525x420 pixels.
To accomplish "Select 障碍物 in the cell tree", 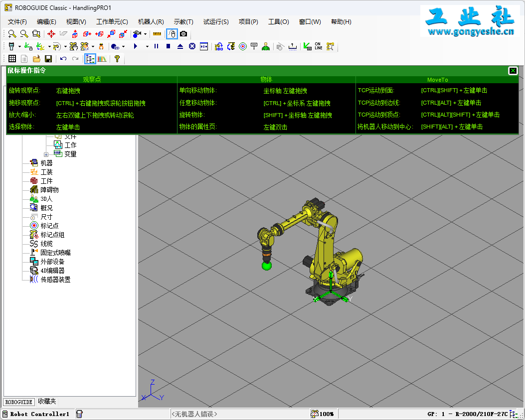I will (49, 190).
